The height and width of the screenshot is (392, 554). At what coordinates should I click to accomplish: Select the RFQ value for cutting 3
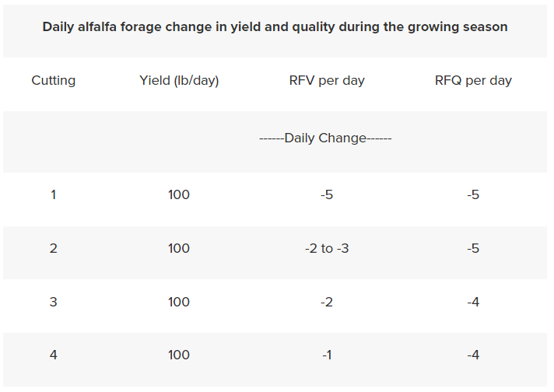click(473, 302)
